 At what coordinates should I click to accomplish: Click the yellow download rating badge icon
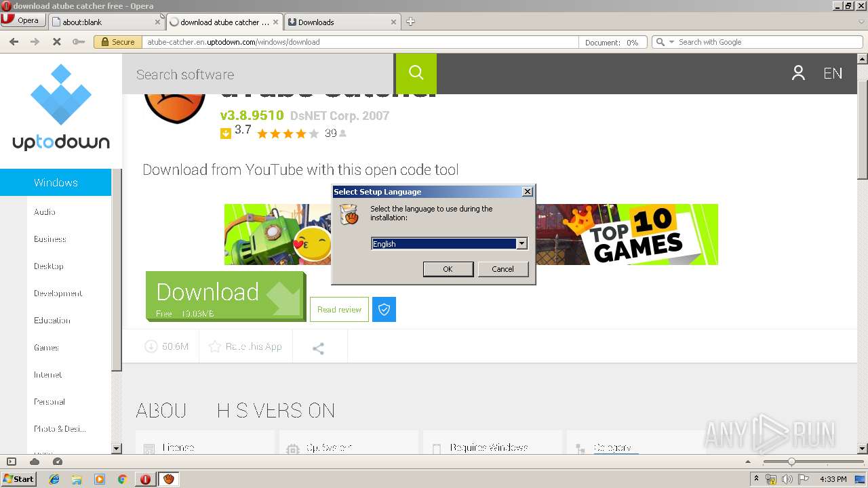(x=226, y=134)
